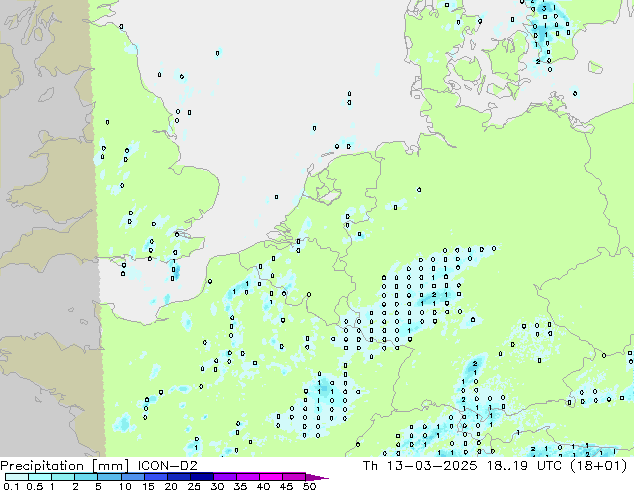
Task: Click the '40' legend scale value
Action: click(x=263, y=486)
